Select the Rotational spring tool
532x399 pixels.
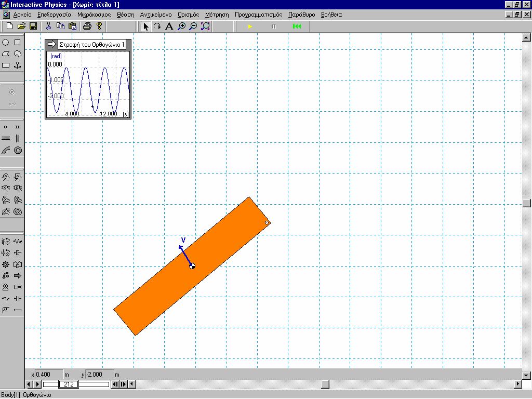(6, 242)
